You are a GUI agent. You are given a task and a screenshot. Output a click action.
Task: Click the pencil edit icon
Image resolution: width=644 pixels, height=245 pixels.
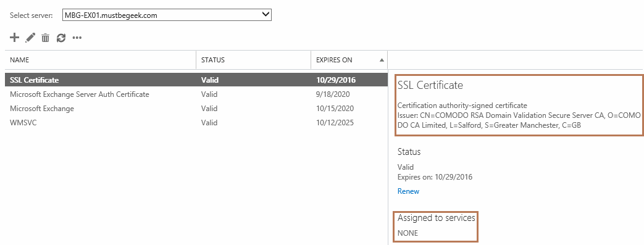pyautogui.click(x=30, y=38)
